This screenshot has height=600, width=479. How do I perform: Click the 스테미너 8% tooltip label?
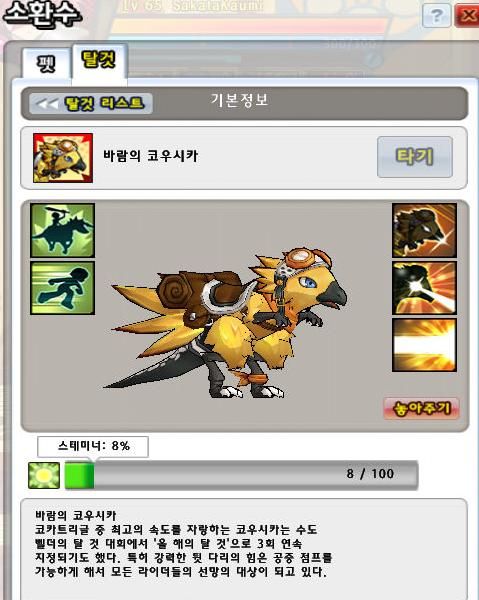[x=93, y=446]
